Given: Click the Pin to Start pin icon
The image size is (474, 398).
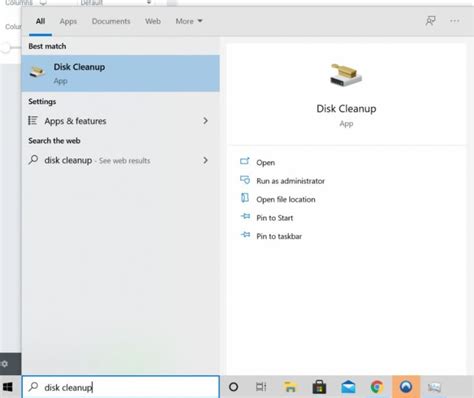Looking at the screenshot, I should (245, 216).
